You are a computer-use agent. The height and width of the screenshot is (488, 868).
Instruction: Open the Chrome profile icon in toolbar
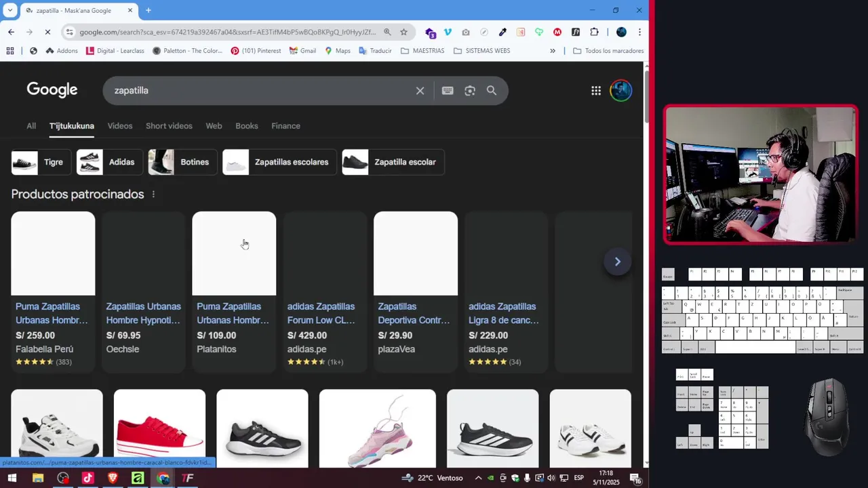[x=621, y=32]
